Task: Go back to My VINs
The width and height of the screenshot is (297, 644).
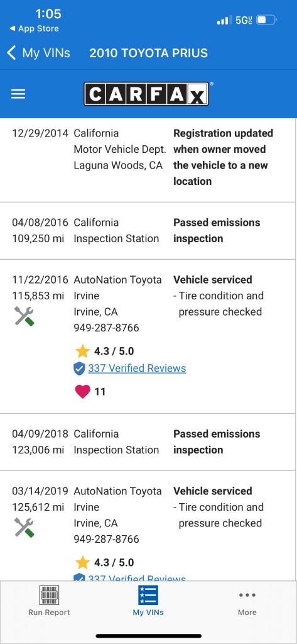Action: 39,53
